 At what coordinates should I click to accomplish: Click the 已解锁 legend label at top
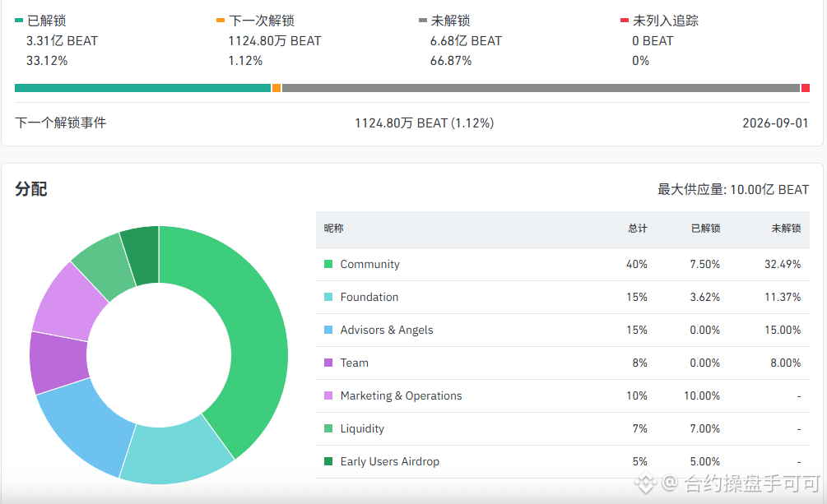(46, 21)
